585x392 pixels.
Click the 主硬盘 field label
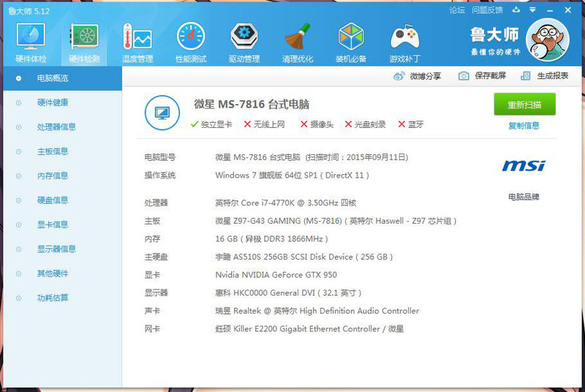156,257
